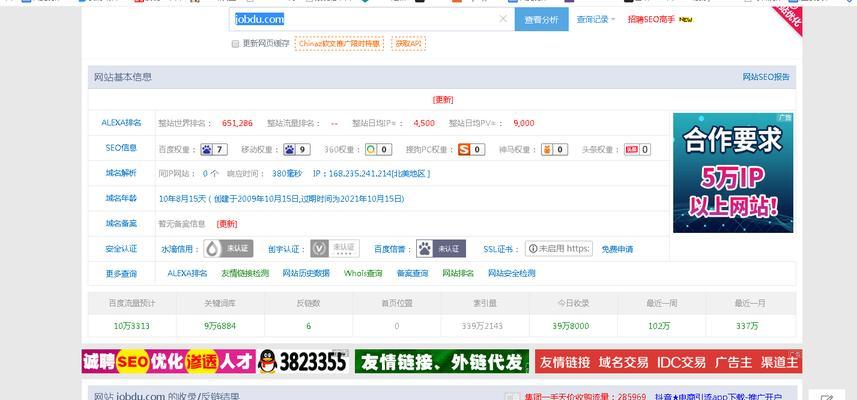Image resolution: width=857 pixels, height=400 pixels.
Task: Open the 查询记录 dropdown
Action: pos(596,20)
